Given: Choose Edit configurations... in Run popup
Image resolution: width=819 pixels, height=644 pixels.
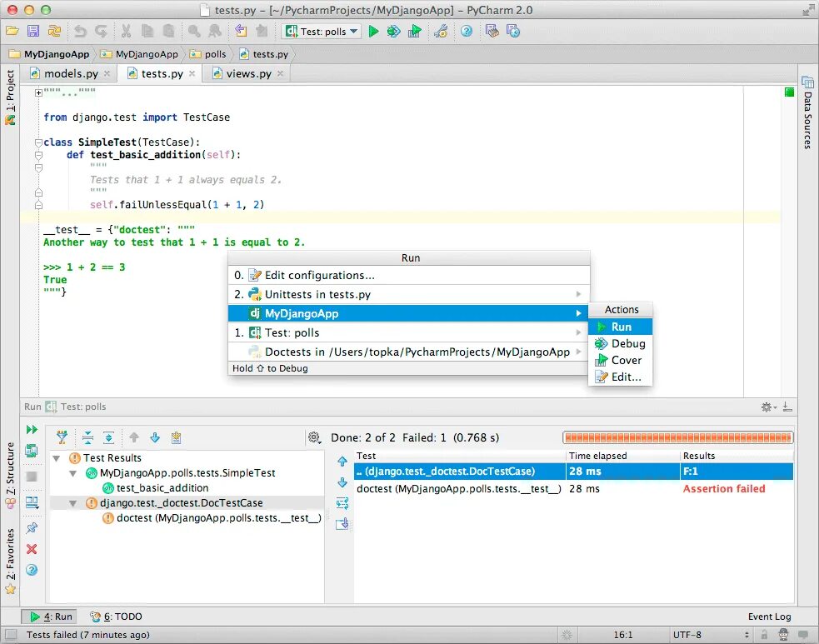Looking at the screenshot, I should coord(409,275).
